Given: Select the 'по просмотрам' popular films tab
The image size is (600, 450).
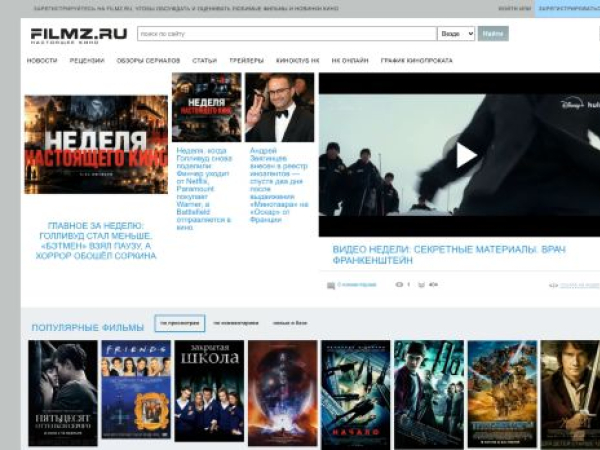Looking at the screenshot, I should click(180, 323).
